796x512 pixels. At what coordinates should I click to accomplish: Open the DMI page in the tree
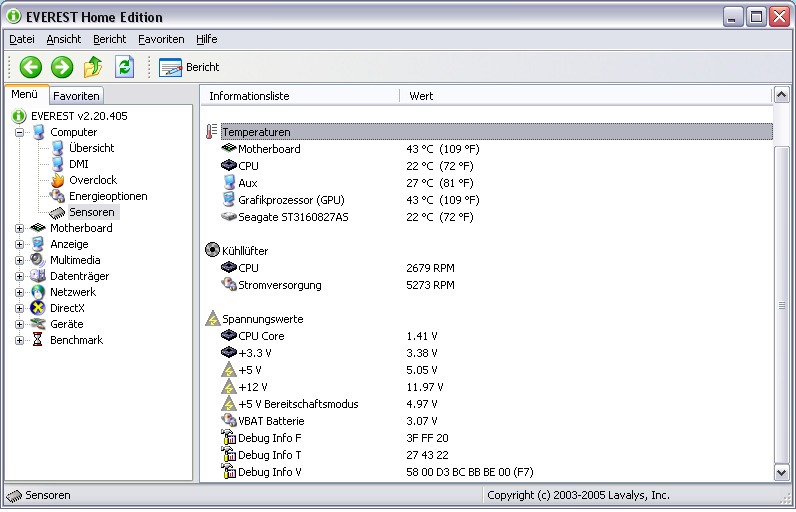(79, 164)
